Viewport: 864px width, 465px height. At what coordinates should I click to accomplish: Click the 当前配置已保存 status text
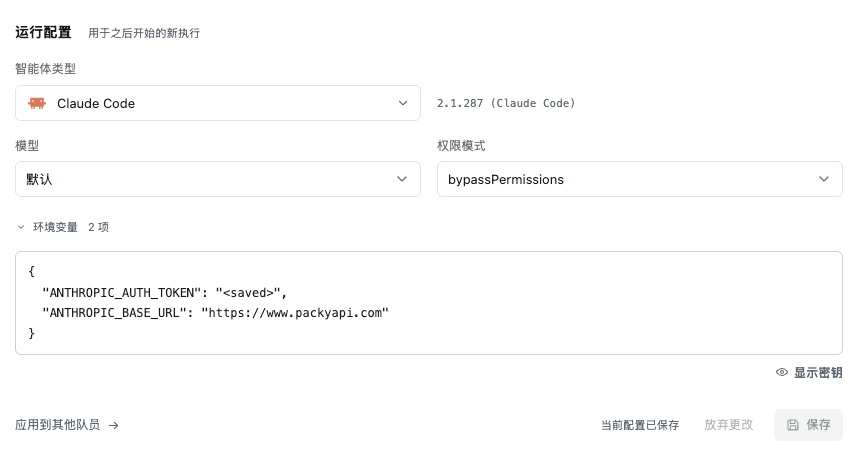[x=640, y=425]
